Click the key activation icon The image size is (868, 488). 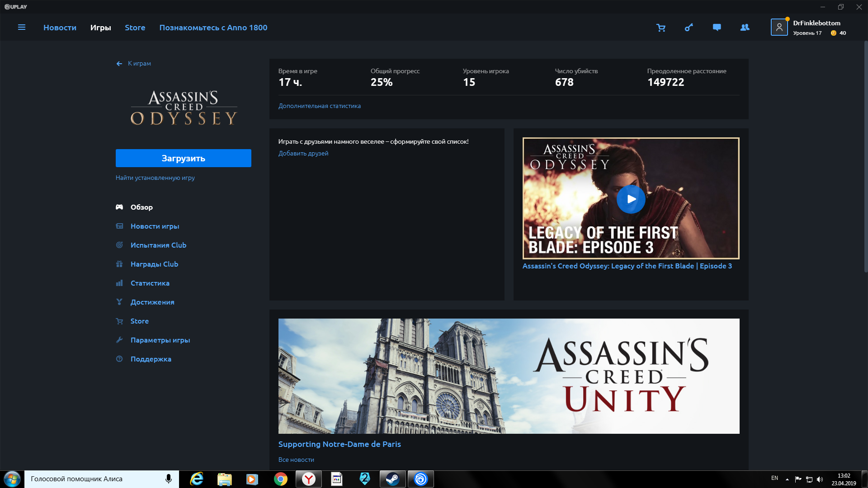coord(689,28)
